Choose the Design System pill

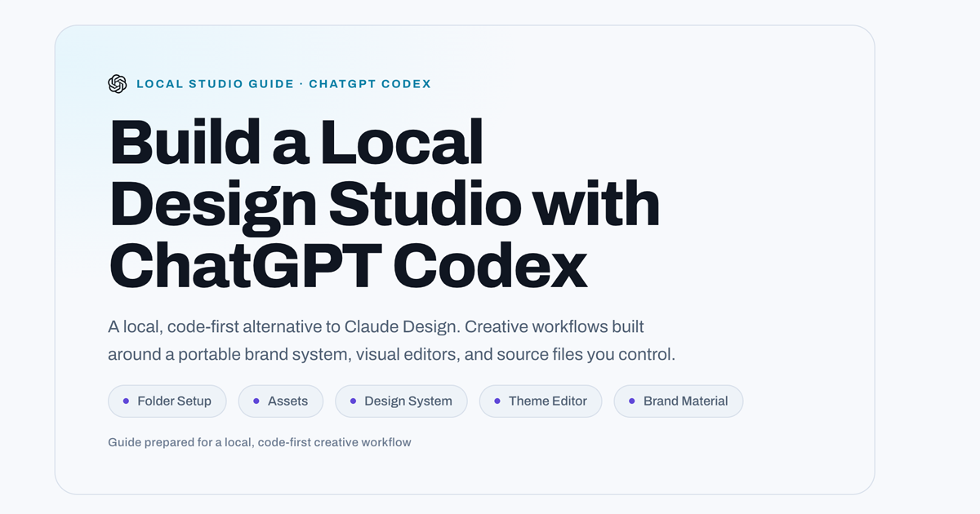pos(401,401)
